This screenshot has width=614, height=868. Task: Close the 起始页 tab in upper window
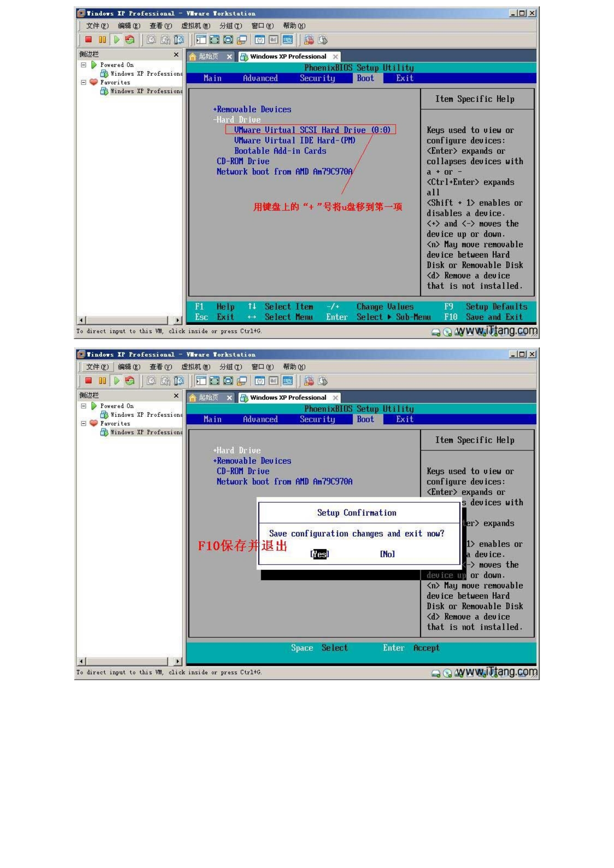pyautogui.click(x=229, y=57)
